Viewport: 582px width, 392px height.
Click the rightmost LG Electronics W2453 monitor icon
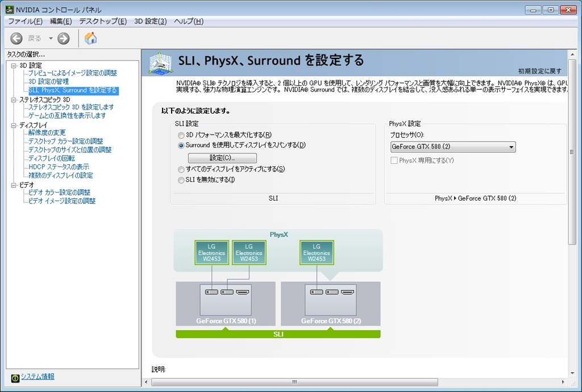pyautogui.click(x=317, y=252)
